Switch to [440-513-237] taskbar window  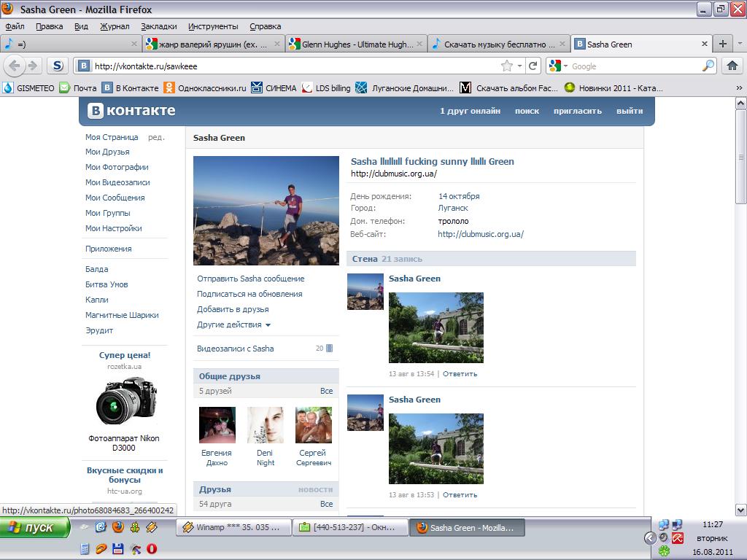click(350, 527)
